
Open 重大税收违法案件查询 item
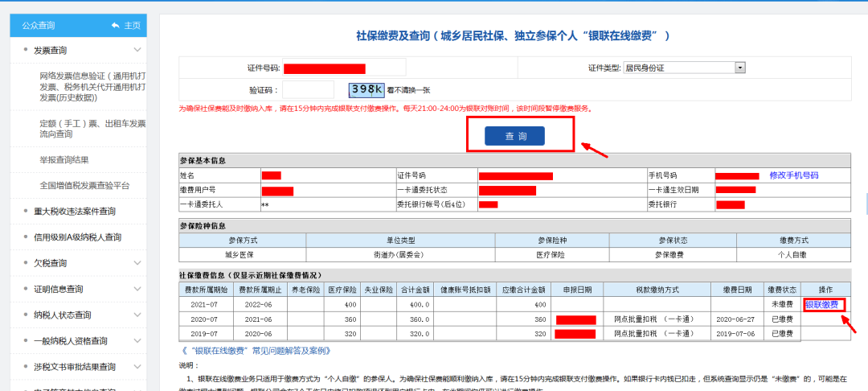75,212
